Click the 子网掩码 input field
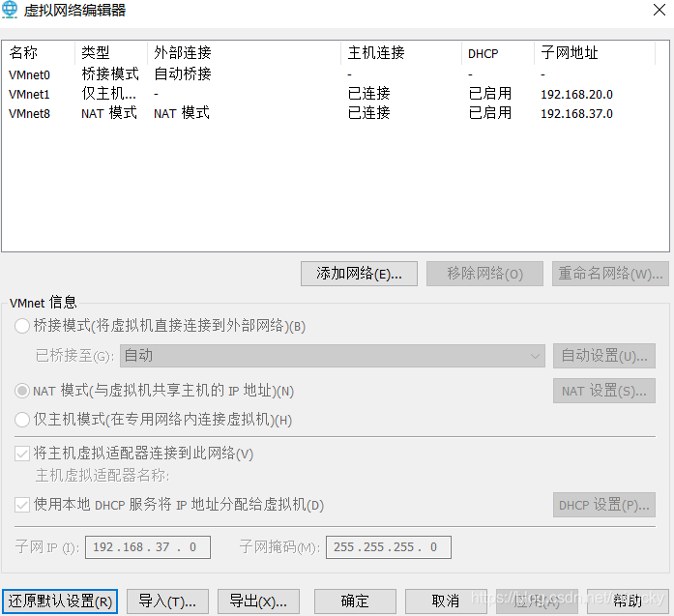 [x=389, y=547]
